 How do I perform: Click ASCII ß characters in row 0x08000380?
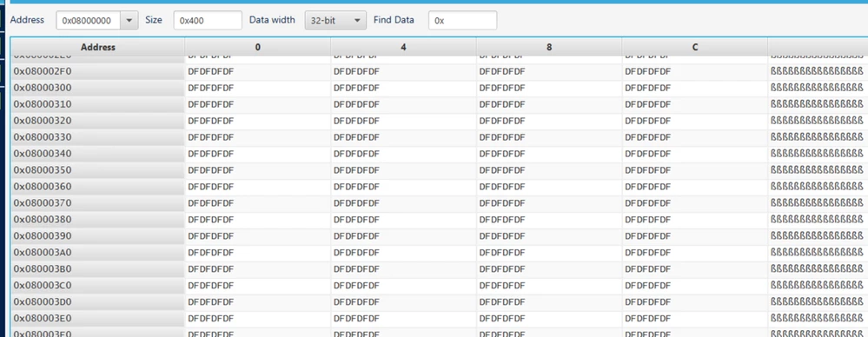point(817,220)
